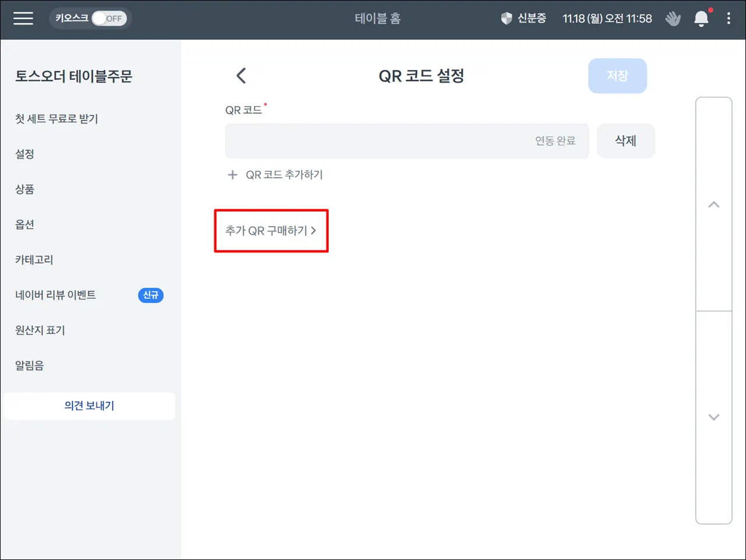Open the hamburger menu

23,19
